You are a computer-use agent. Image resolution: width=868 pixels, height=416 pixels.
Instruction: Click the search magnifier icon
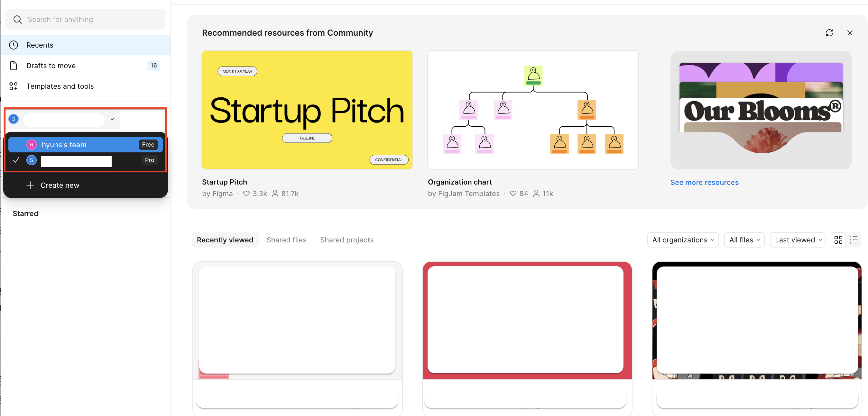pos(17,19)
